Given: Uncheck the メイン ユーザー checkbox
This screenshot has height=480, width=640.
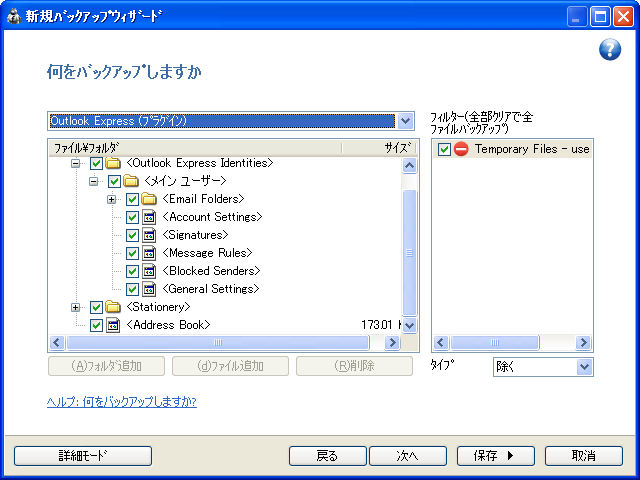Looking at the screenshot, I should [x=114, y=181].
